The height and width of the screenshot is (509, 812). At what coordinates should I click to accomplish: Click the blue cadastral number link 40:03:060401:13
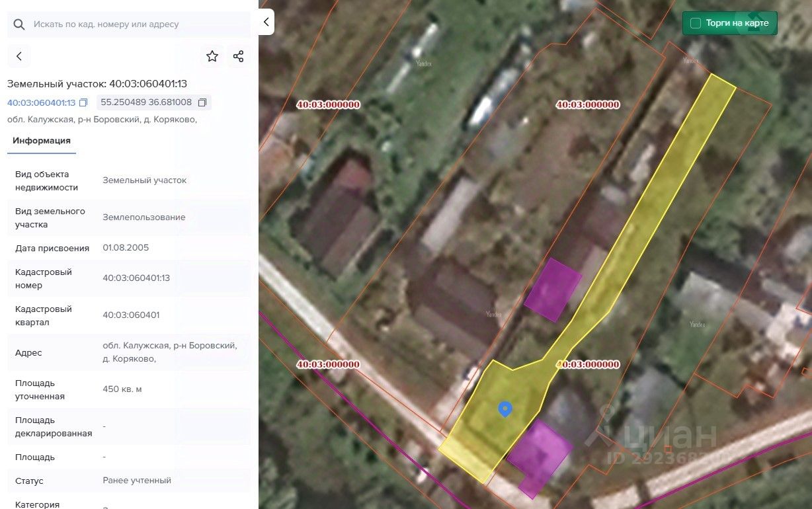click(42, 102)
